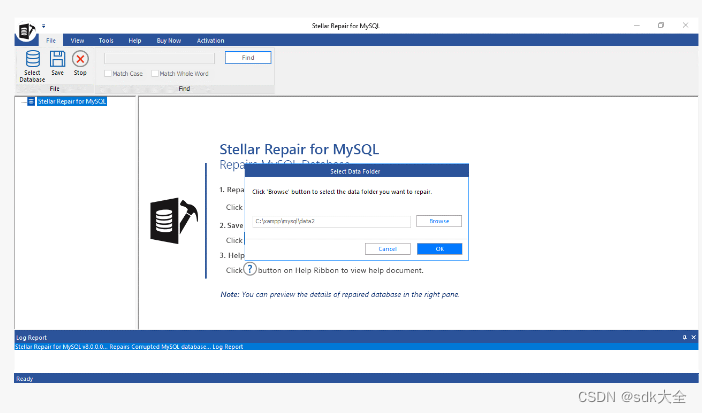
Task: Click the Find search text field
Action: coord(159,58)
